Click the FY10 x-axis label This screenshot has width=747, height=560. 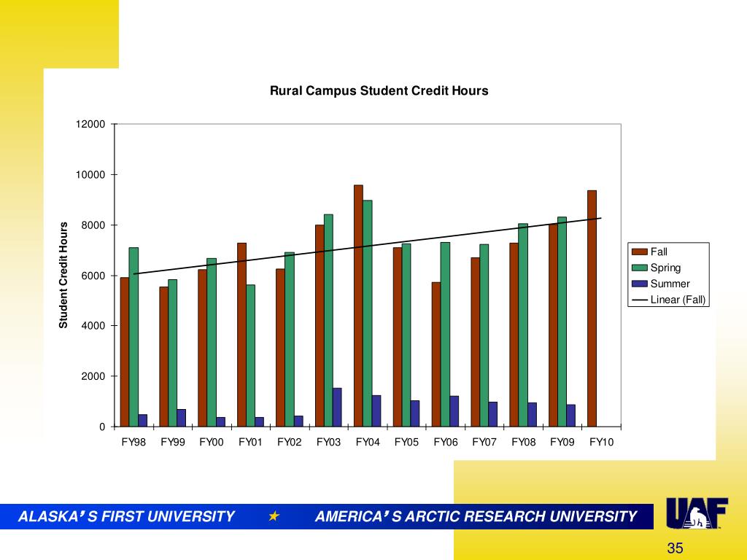(601, 443)
